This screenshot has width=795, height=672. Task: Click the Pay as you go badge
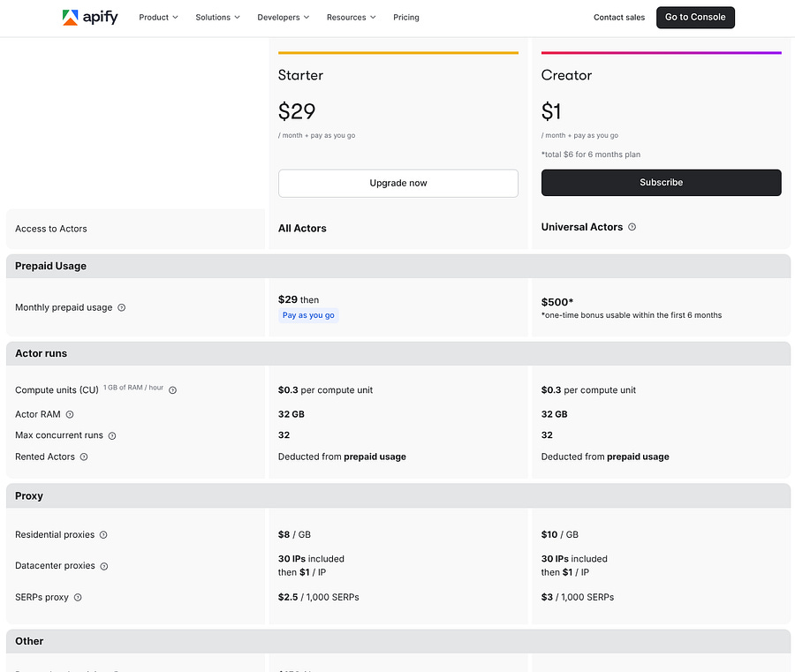pyautogui.click(x=308, y=315)
